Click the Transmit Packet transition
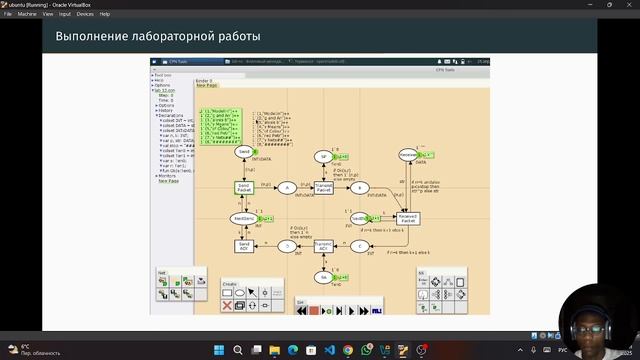The width and height of the screenshot is (640, 360). (324, 188)
